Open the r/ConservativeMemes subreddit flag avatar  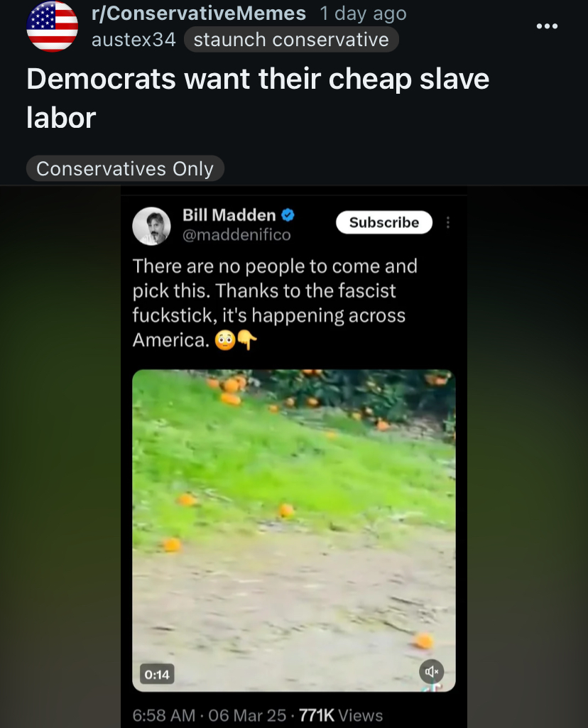53,26
